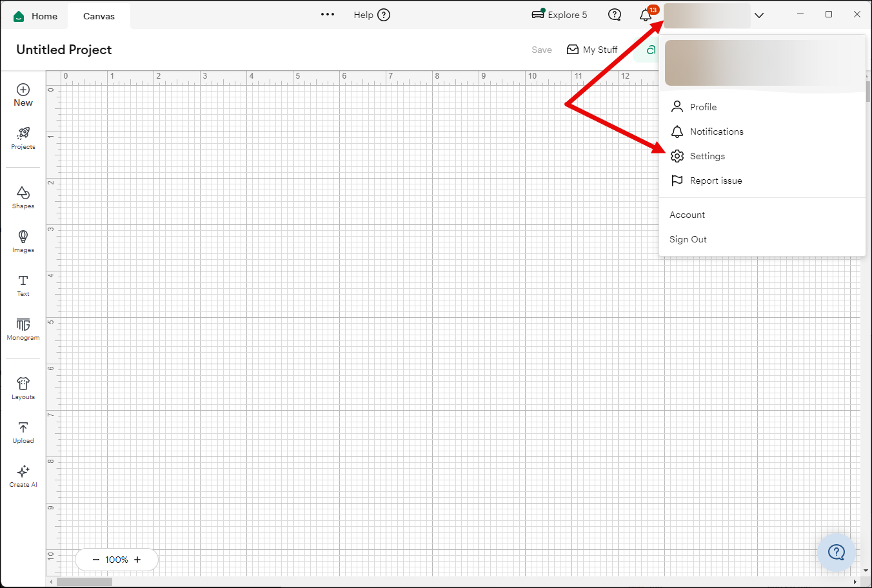Choose Report issue in the menu
Viewport: 872px width, 588px height.
[x=716, y=181]
